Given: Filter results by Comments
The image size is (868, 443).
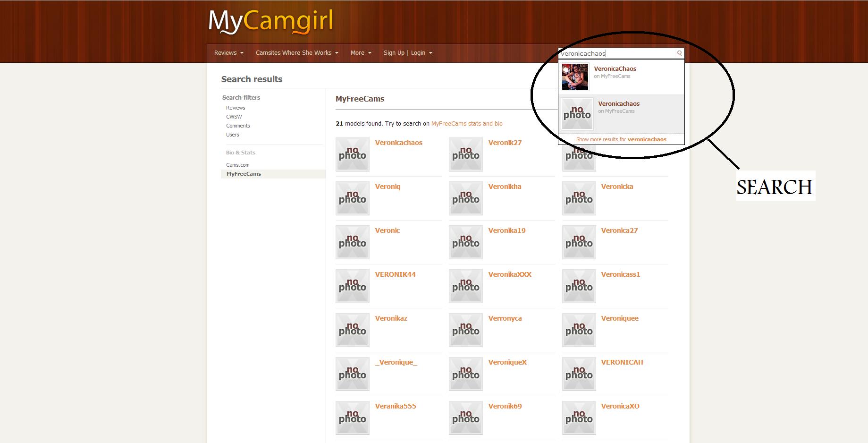Looking at the screenshot, I should coord(238,126).
